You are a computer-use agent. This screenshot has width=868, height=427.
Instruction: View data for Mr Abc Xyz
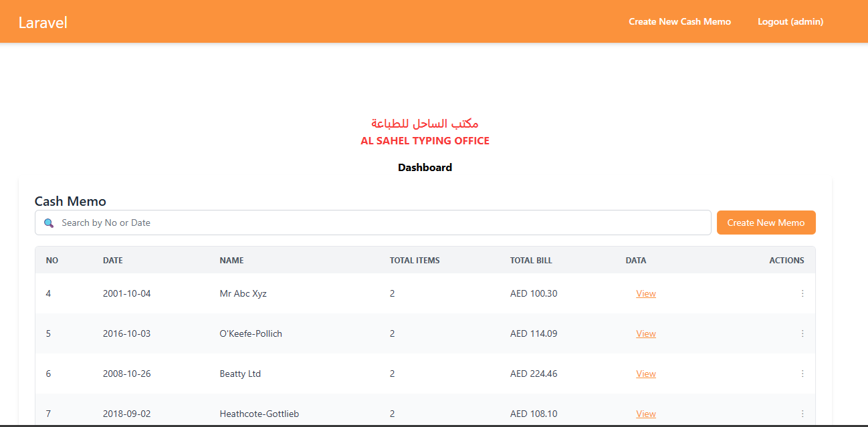pos(645,293)
